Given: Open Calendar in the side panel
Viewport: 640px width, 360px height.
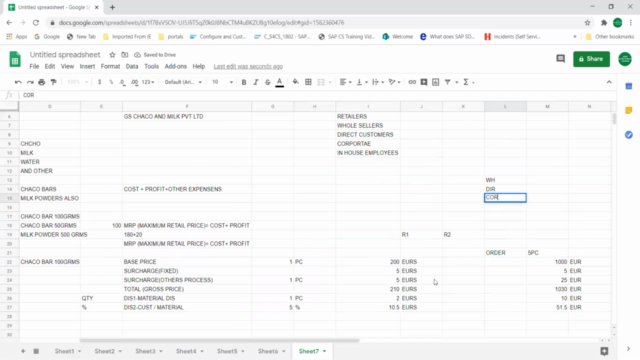Looking at the screenshot, I should [x=629, y=86].
